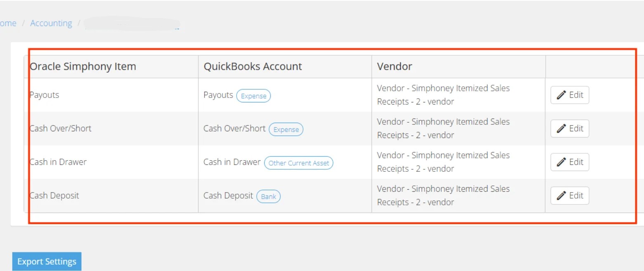This screenshot has width=644, height=271.
Task: Click the pencil icon for Cash in Drawer row
Action: click(x=562, y=162)
